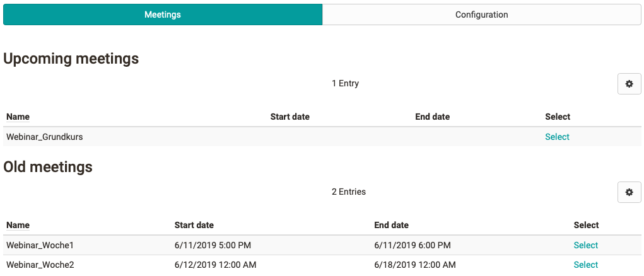Sort old meetings by End date
The width and height of the screenshot is (644, 276).
pyautogui.click(x=391, y=225)
